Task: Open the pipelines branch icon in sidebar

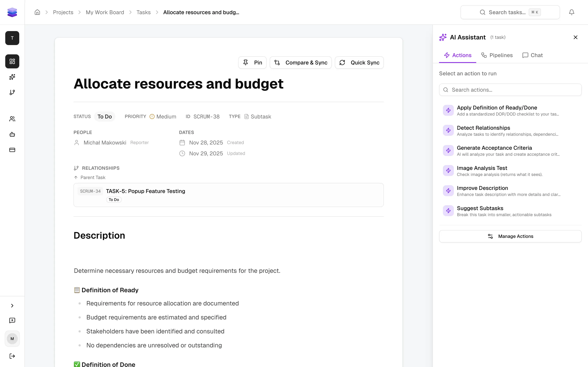Action: [12, 92]
